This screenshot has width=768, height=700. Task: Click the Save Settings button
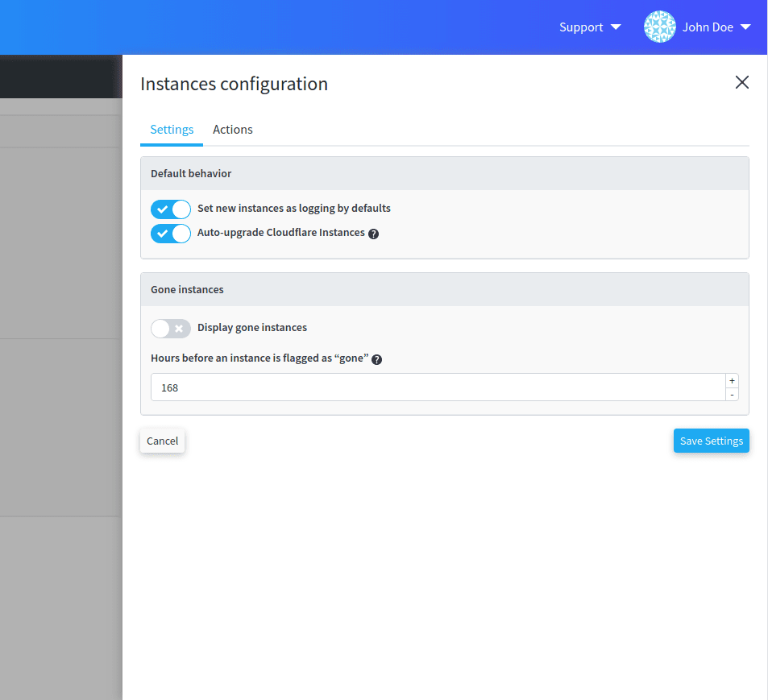[711, 441]
